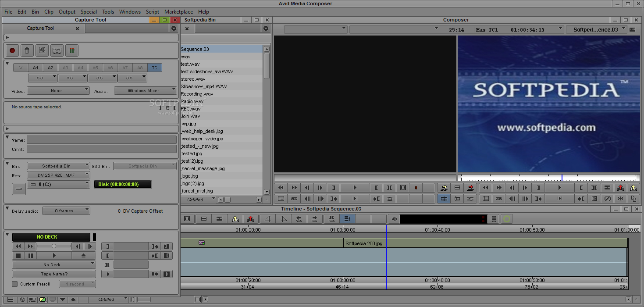This screenshot has height=307, width=644.
Task: Click the red Overwrite arrow button in Composer
Action: coord(470,188)
